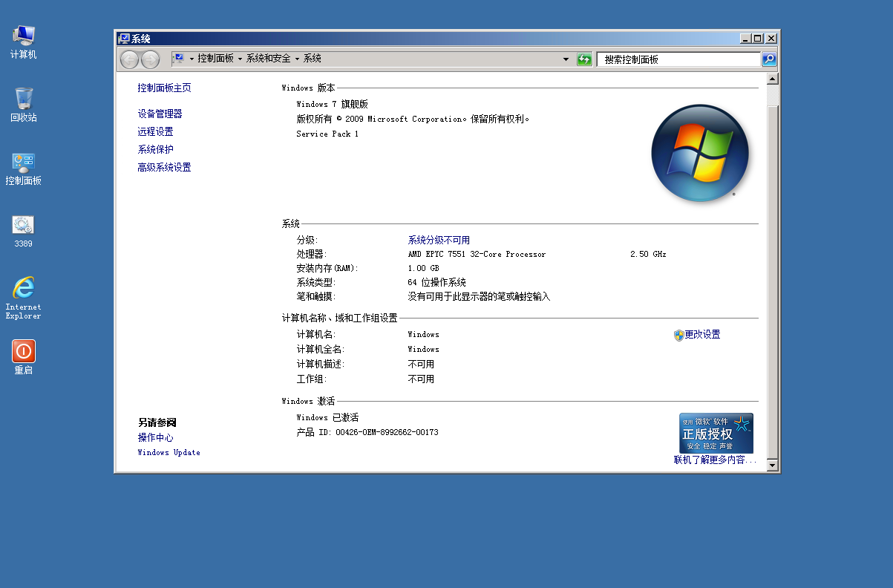Expand the arrow after 系统和安全 breadcrumb

297,59
